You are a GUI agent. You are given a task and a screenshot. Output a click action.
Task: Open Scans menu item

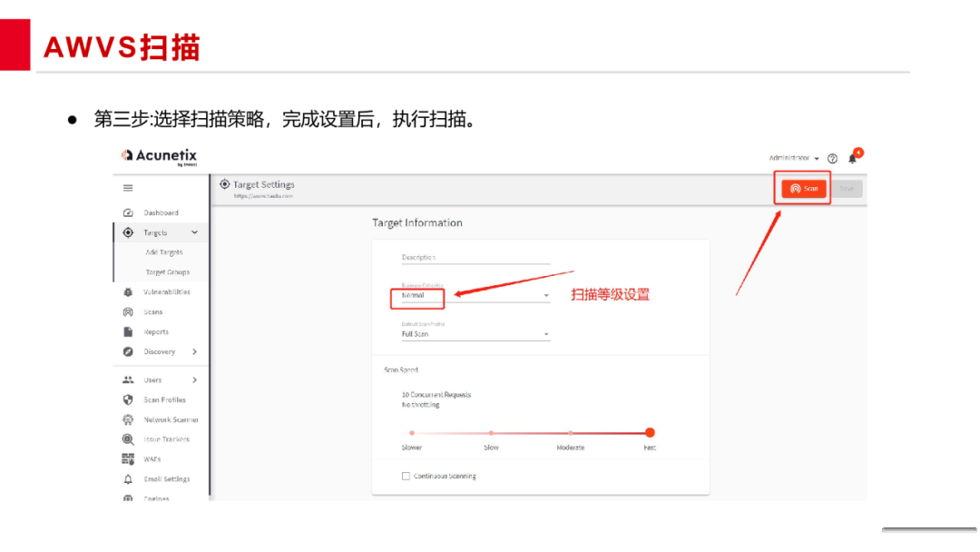pyautogui.click(x=152, y=312)
